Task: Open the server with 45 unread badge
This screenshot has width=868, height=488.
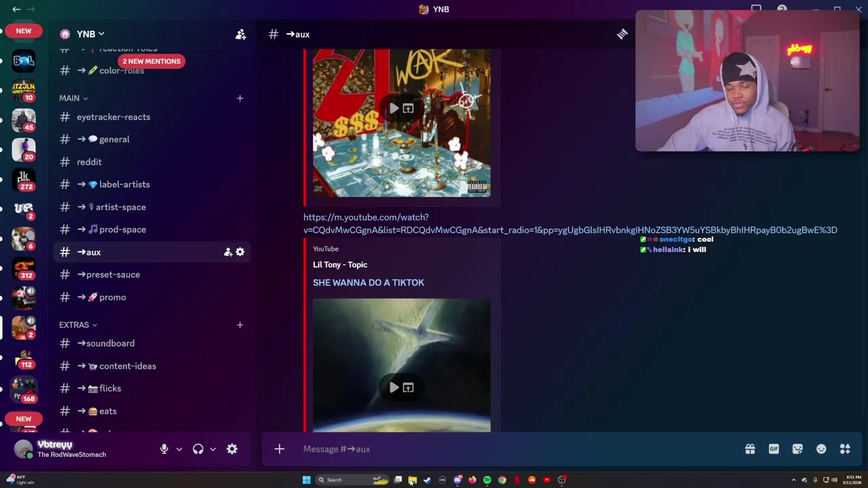Action: [24, 120]
